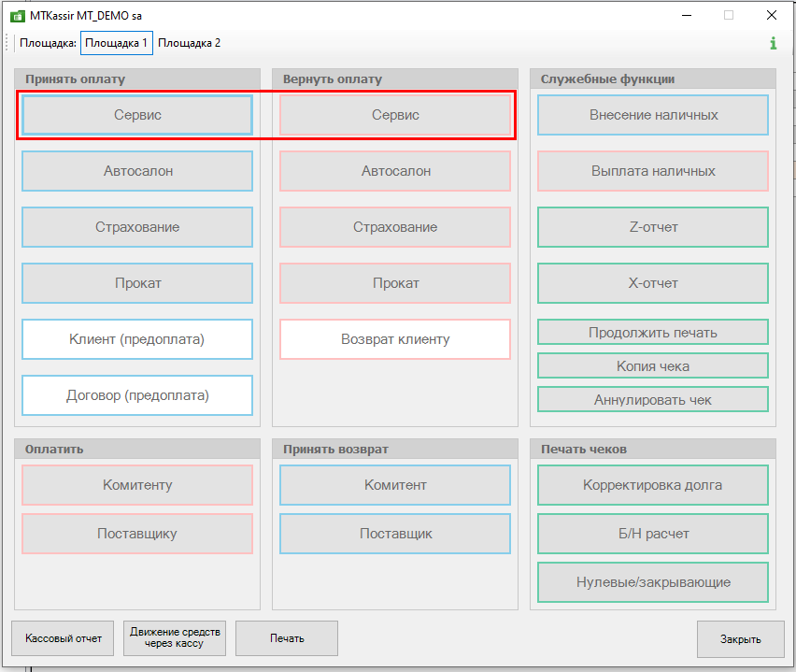This screenshot has height=672, width=796.
Task: Click Нулевые/закрывающие button
Action: coord(653,582)
